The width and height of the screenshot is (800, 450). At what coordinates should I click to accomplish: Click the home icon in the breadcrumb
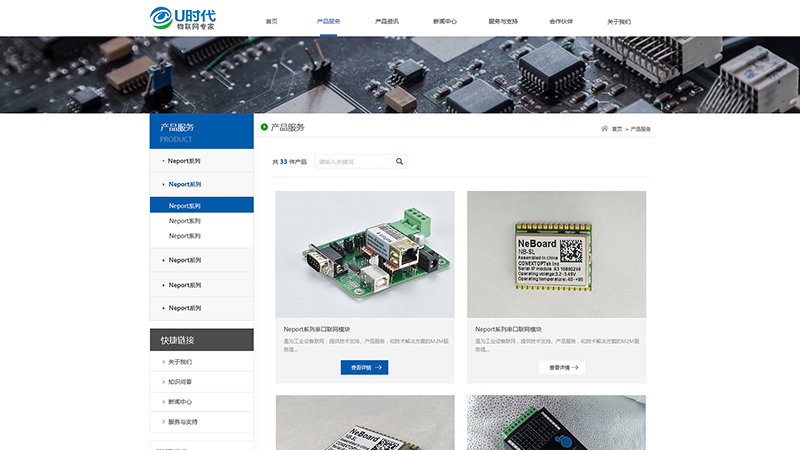point(604,129)
